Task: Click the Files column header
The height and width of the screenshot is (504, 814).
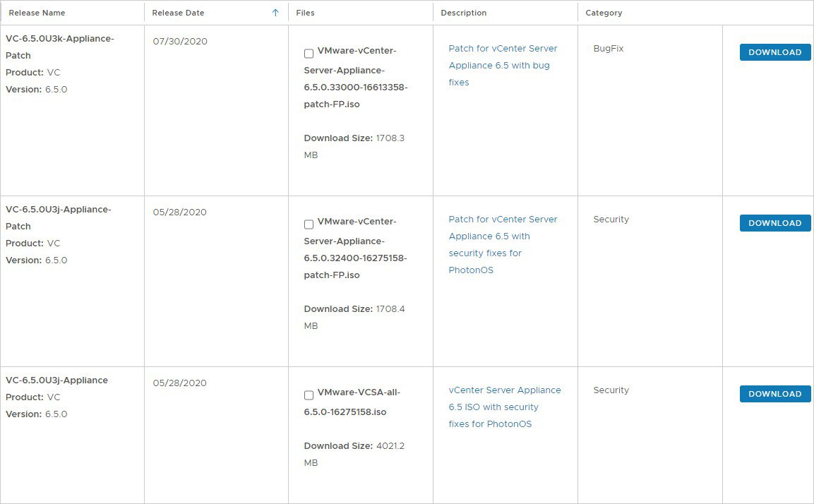Action: coord(305,13)
